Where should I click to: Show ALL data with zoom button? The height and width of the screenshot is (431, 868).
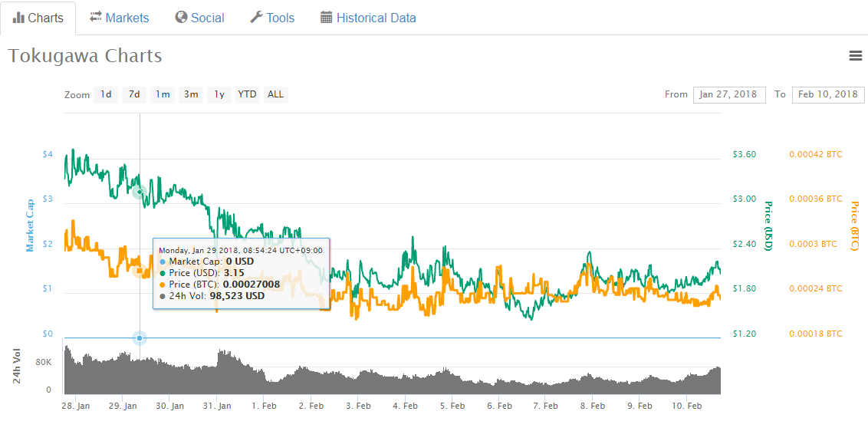pos(275,94)
